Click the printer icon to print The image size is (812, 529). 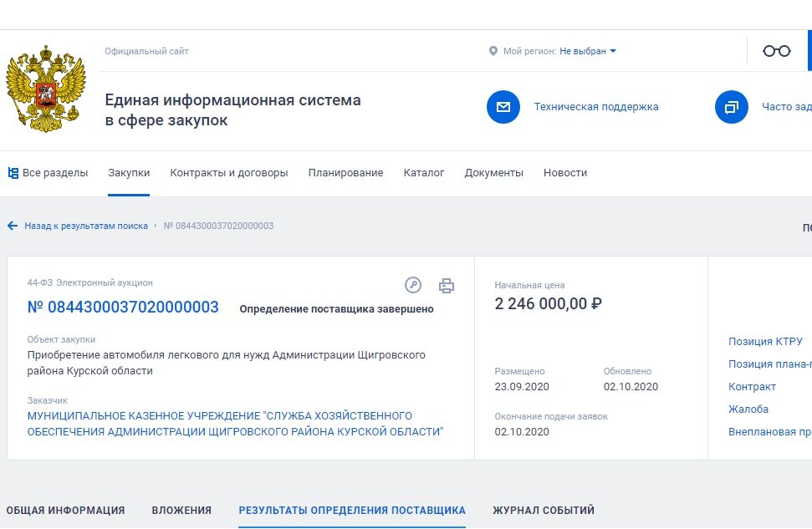pyautogui.click(x=447, y=286)
